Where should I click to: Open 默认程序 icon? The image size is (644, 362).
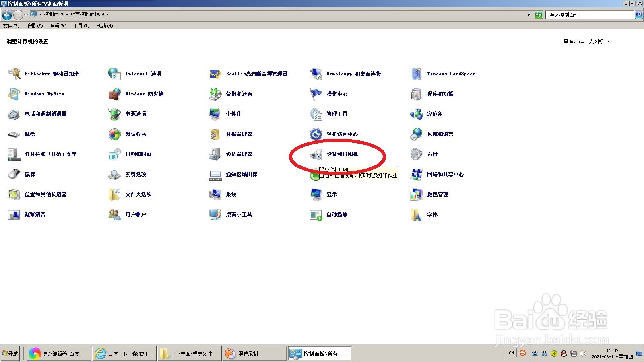(x=115, y=134)
